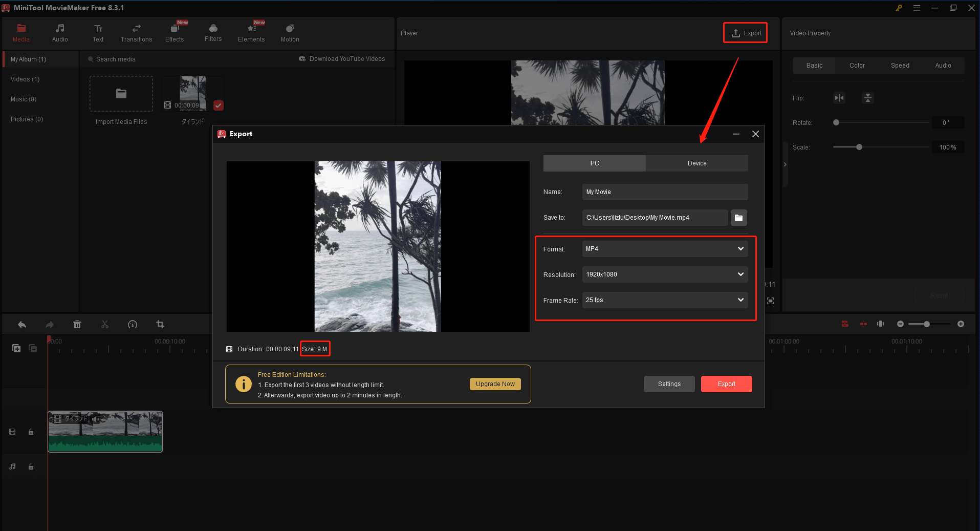Click the Settings button in Export dialog

669,384
